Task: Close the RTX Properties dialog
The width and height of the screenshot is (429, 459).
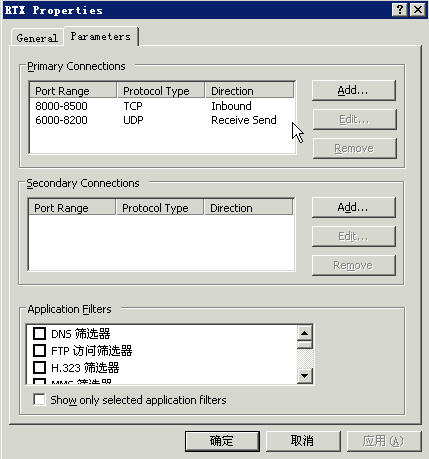Action: (417, 10)
